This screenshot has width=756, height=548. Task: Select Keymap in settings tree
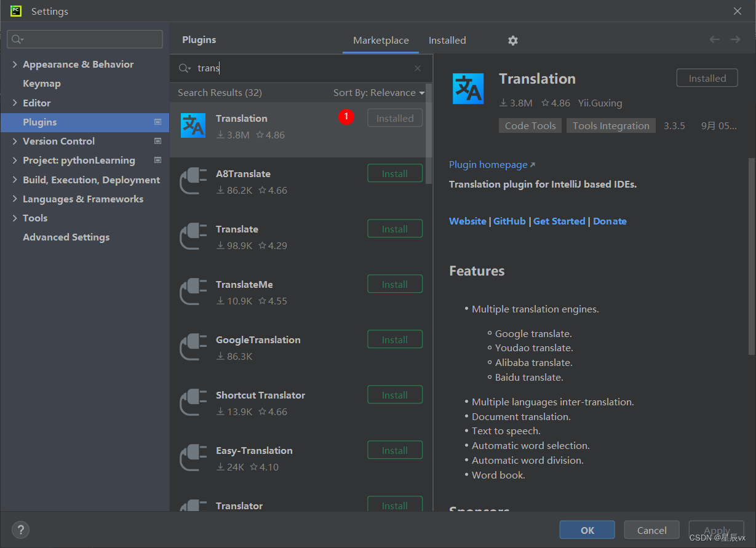[42, 83]
